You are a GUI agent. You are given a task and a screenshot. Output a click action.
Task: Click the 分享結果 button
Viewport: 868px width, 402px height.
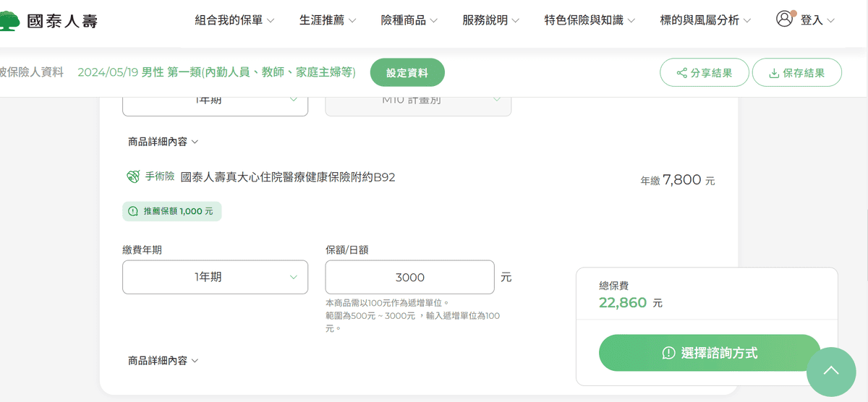pos(705,72)
